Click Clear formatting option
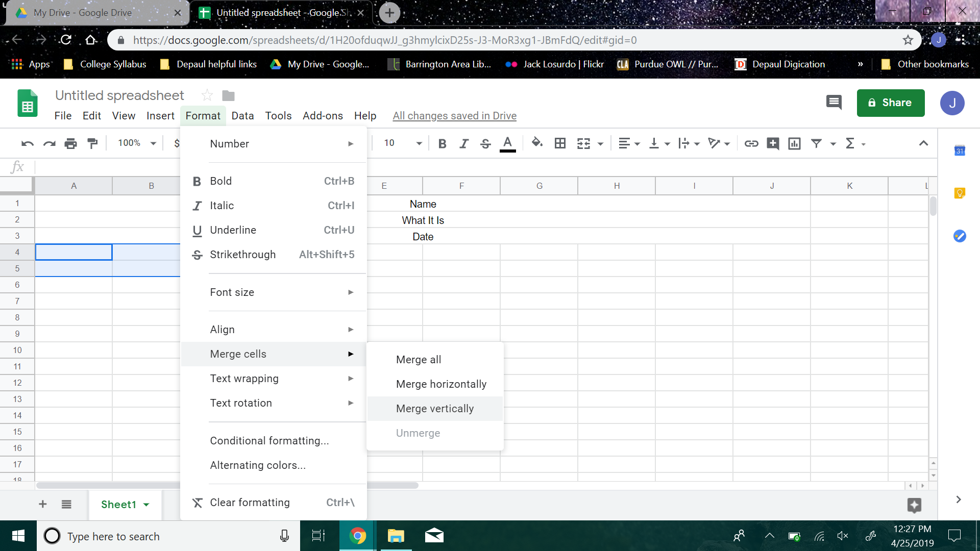980x551 pixels. (x=250, y=502)
